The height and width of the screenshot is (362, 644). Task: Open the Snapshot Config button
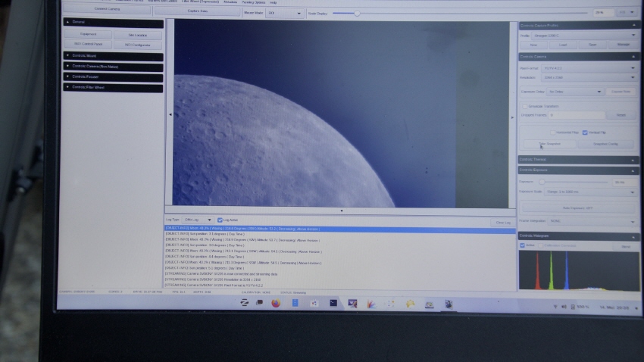pyautogui.click(x=605, y=144)
